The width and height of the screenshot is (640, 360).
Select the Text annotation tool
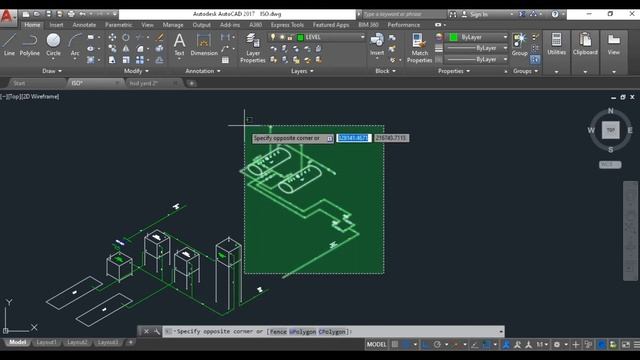pos(179,45)
